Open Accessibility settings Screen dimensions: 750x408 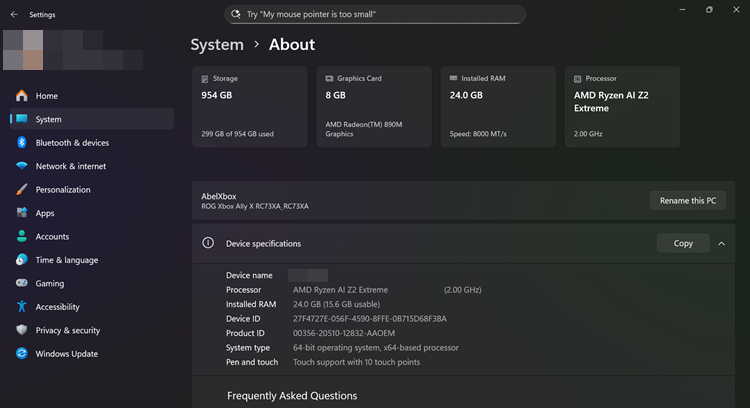91,307
